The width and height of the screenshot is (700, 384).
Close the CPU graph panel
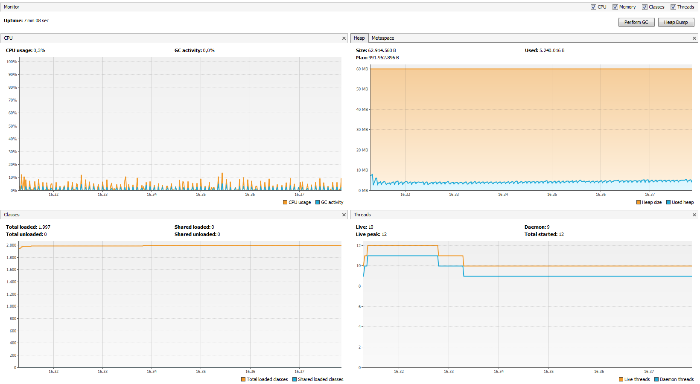344,38
